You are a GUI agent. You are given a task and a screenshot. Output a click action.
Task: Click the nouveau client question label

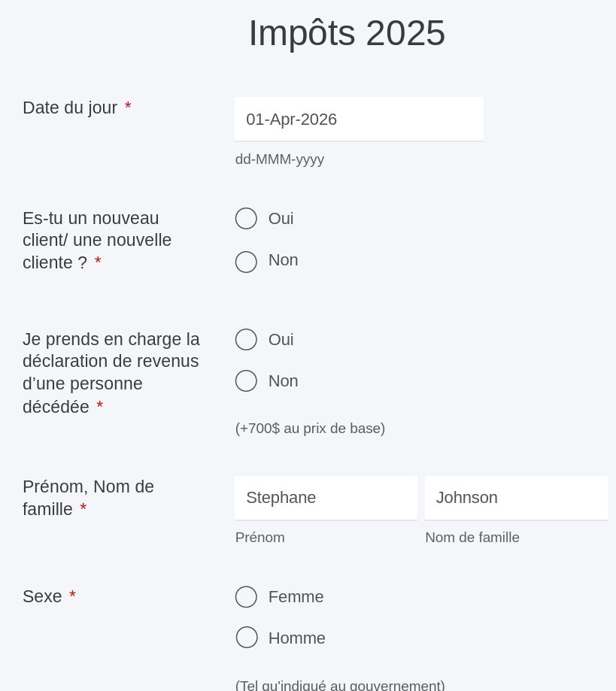pos(97,241)
